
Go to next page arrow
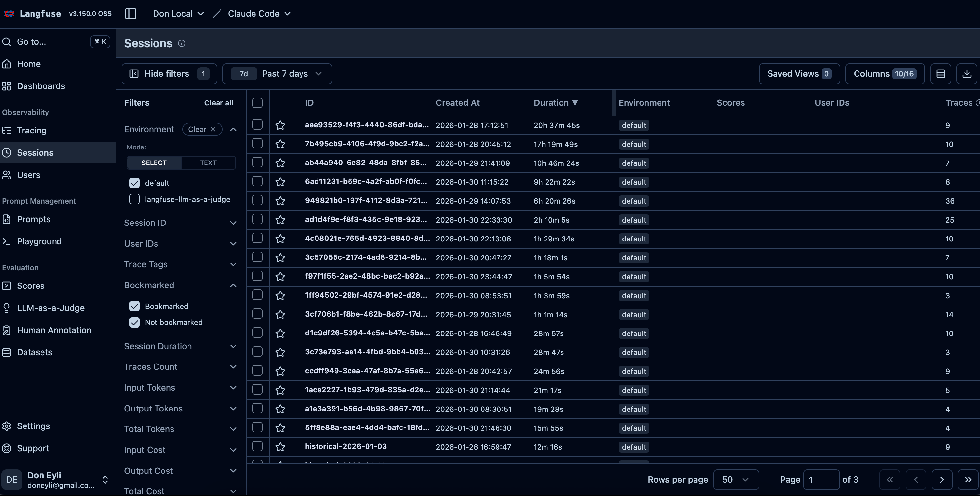pyautogui.click(x=941, y=480)
